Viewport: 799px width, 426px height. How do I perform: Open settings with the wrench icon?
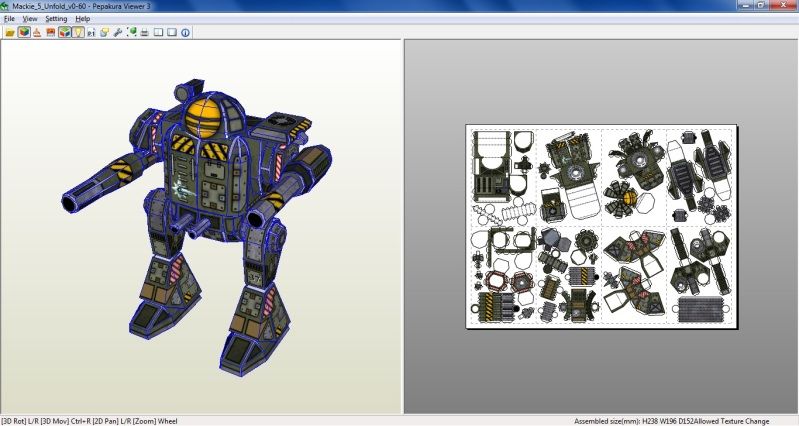(x=118, y=33)
